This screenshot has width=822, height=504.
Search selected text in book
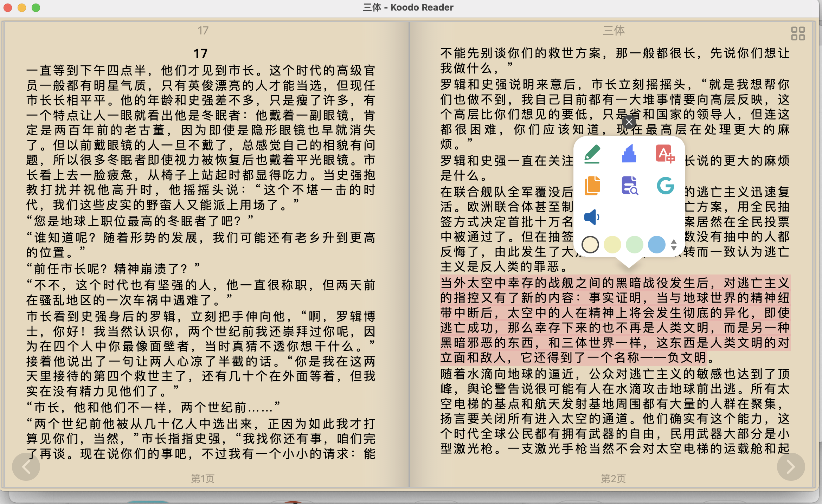pyautogui.click(x=629, y=185)
